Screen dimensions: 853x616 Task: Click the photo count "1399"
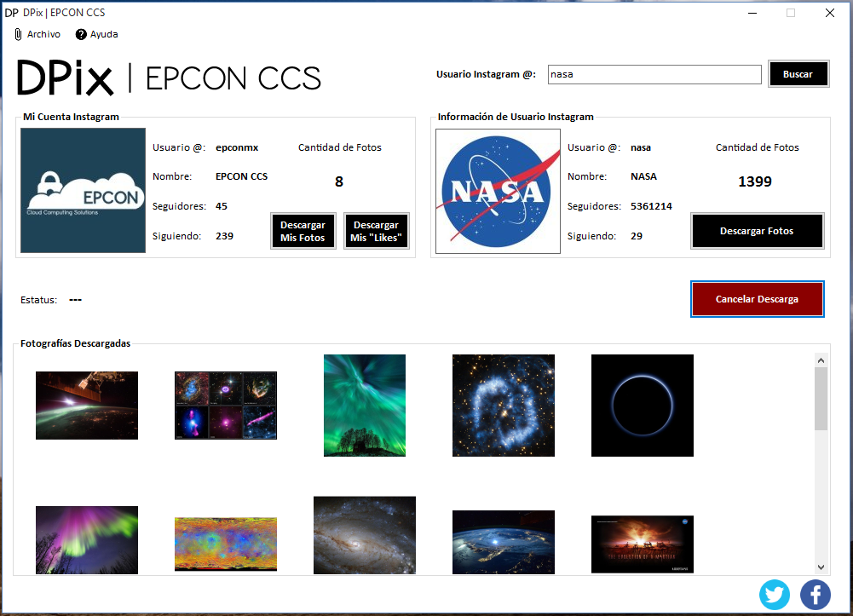point(754,181)
